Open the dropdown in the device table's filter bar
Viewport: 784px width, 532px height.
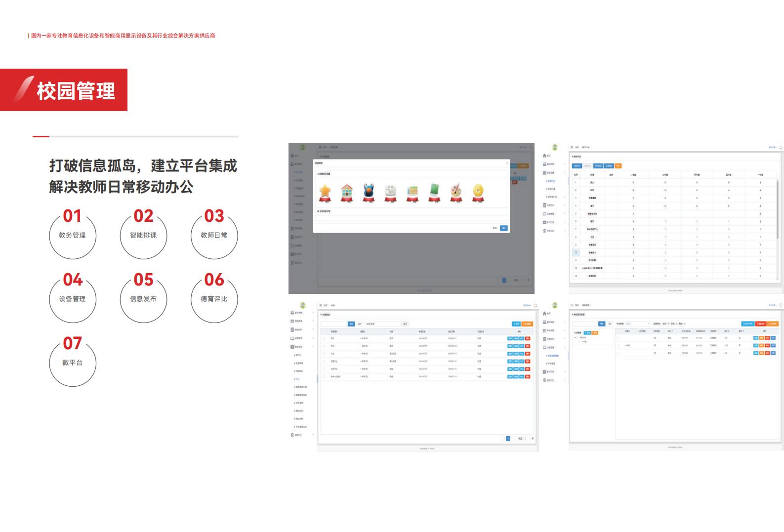tap(637, 324)
